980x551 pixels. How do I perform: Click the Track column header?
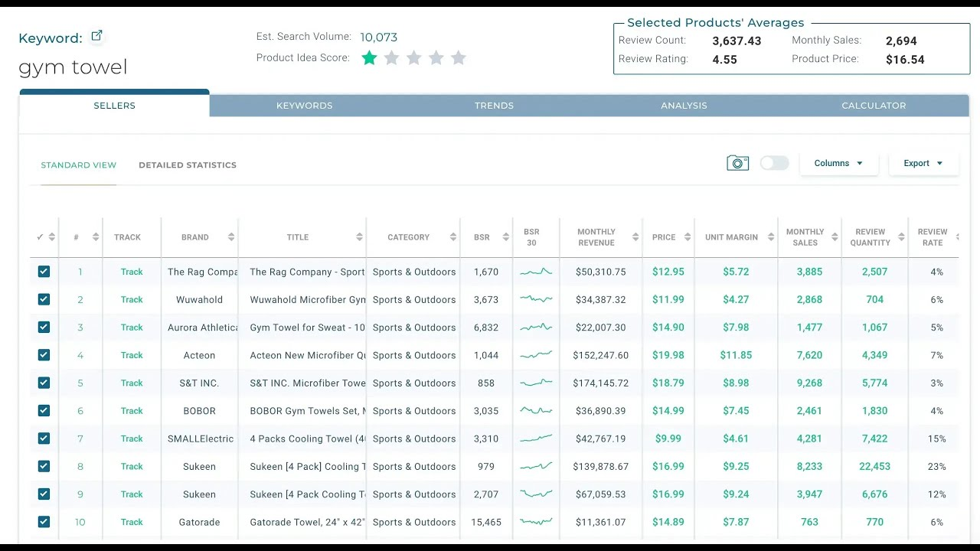[127, 237]
